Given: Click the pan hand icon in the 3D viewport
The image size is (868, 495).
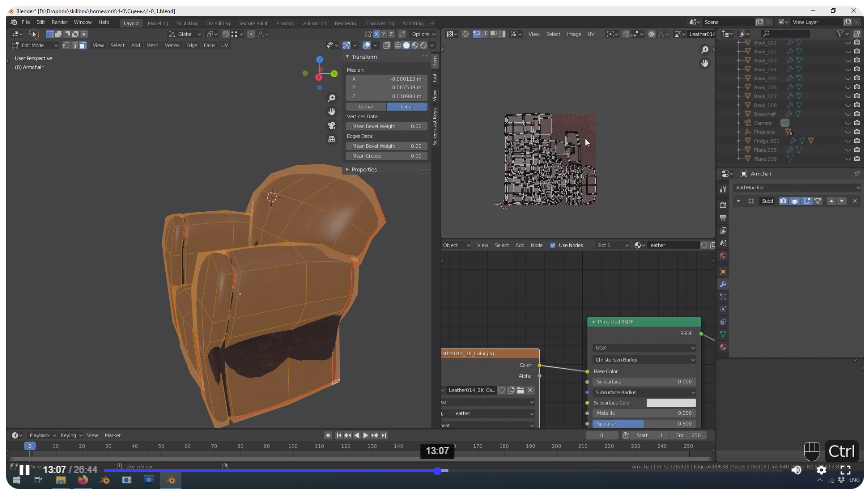Looking at the screenshot, I should (332, 112).
